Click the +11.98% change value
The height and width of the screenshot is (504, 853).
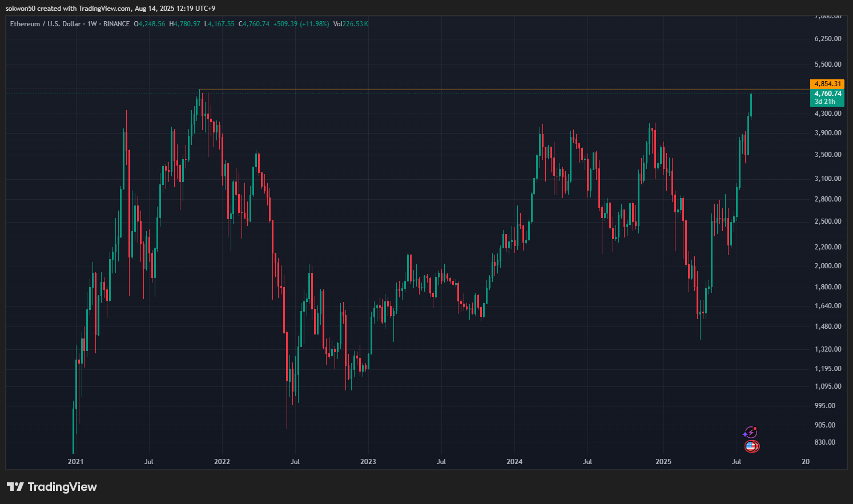pos(315,24)
